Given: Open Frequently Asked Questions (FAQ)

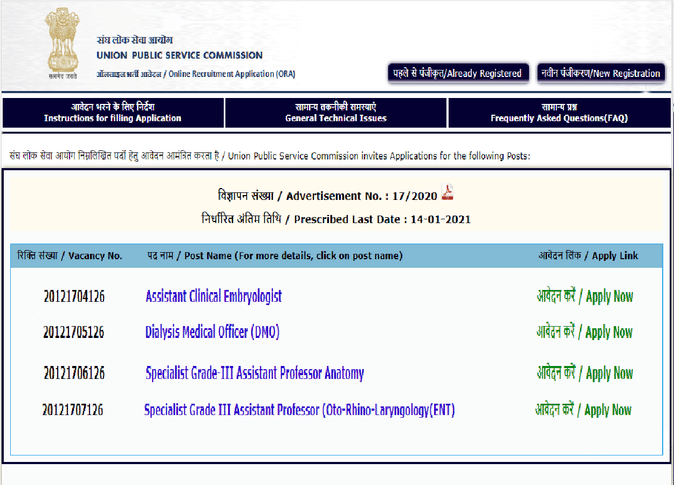Looking at the screenshot, I should click(560, 112).
